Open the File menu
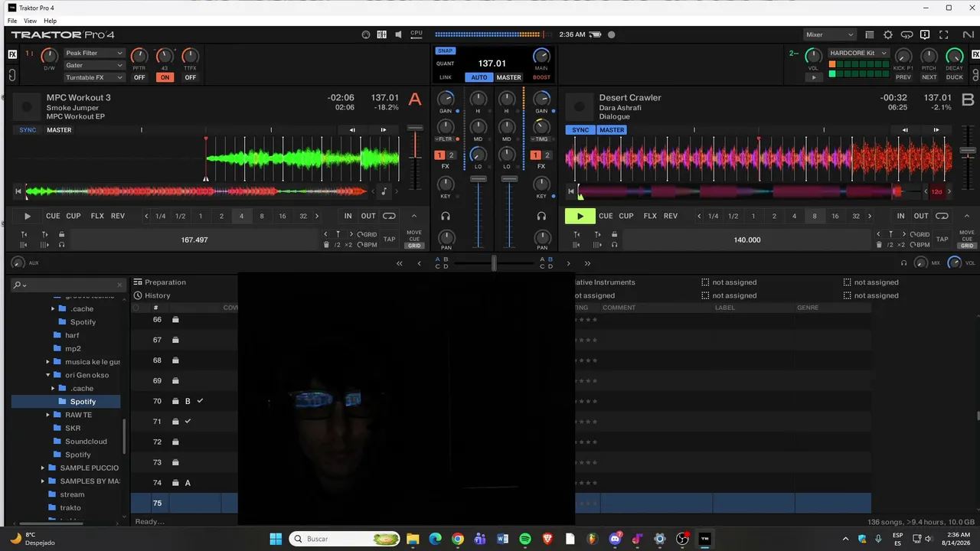The width and height of the screenshot is (980, 551). coord(12,21)
